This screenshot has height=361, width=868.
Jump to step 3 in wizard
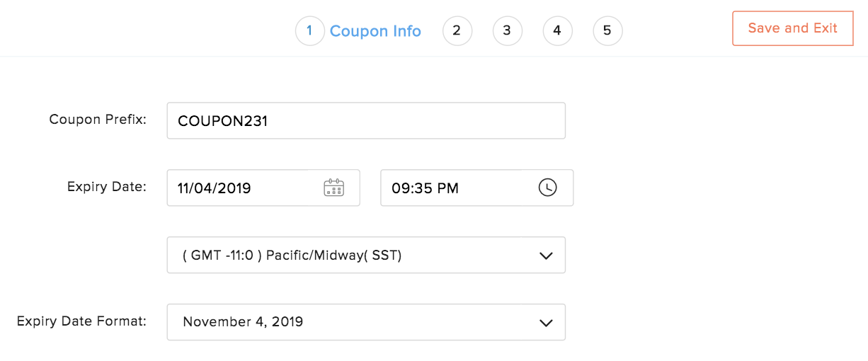pyautogui.click(x=507, y=30)
